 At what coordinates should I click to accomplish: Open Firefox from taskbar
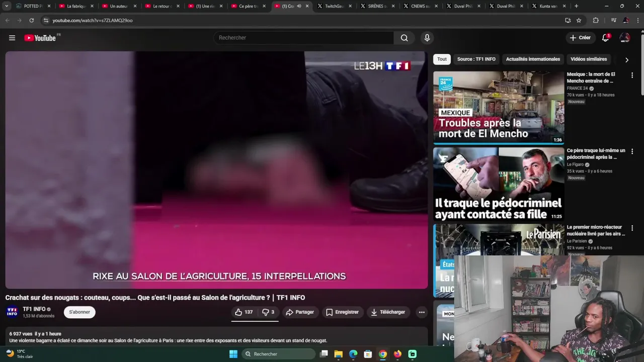pyautogui.click(x=397, y=354)
